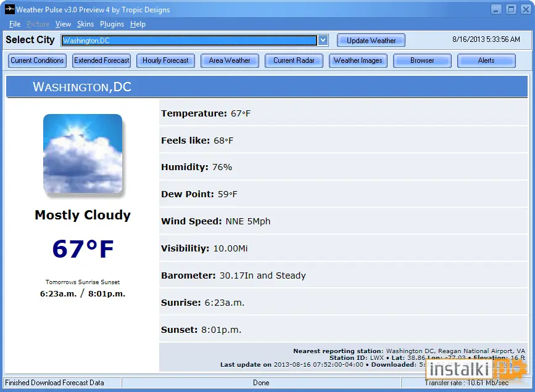The height and width of the screenshot is (392, 535).
Task: Click tomorrow's 6:23a.m. / 8:01p.m. times
Action: [x=83, y=293]
